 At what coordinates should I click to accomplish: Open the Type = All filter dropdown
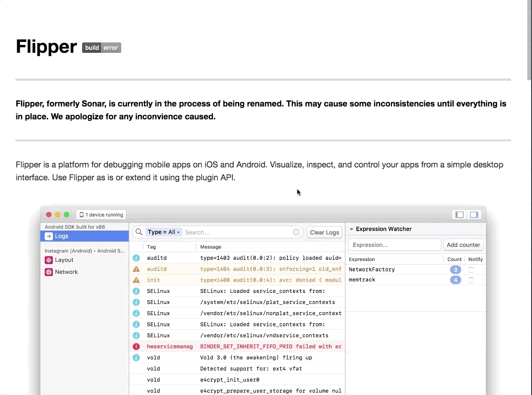164,232
